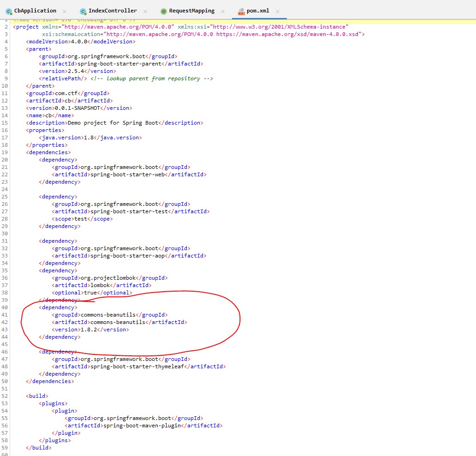Click the java.version value 1.8

click(89, 138)
